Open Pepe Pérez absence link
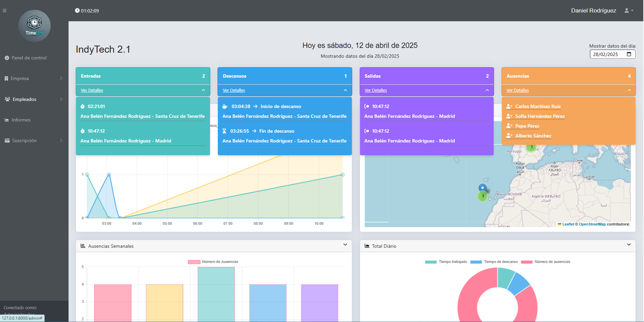 click(x=527, y=126)
